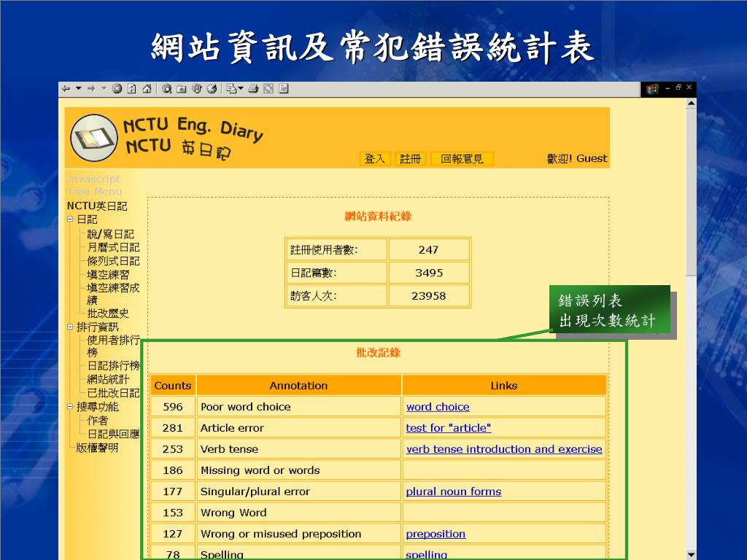
Task: Click the Mail toolbar icon
Action: click(231, 88)
